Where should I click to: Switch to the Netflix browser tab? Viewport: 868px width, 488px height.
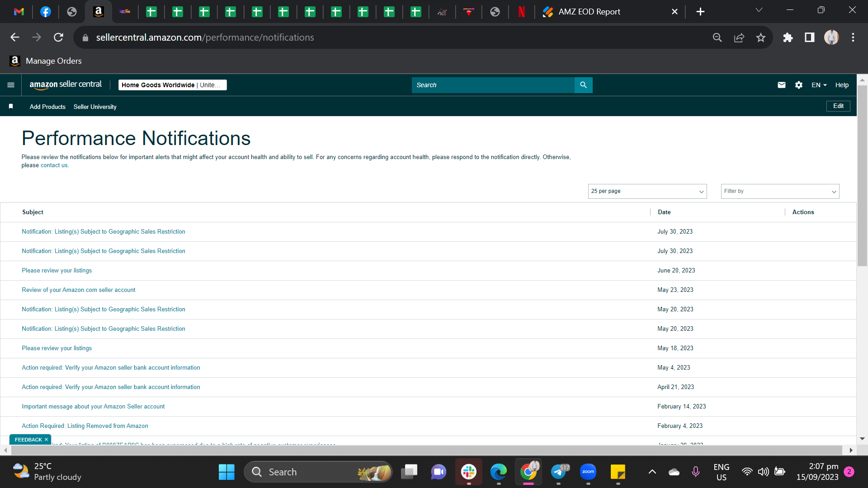[521, 12]
